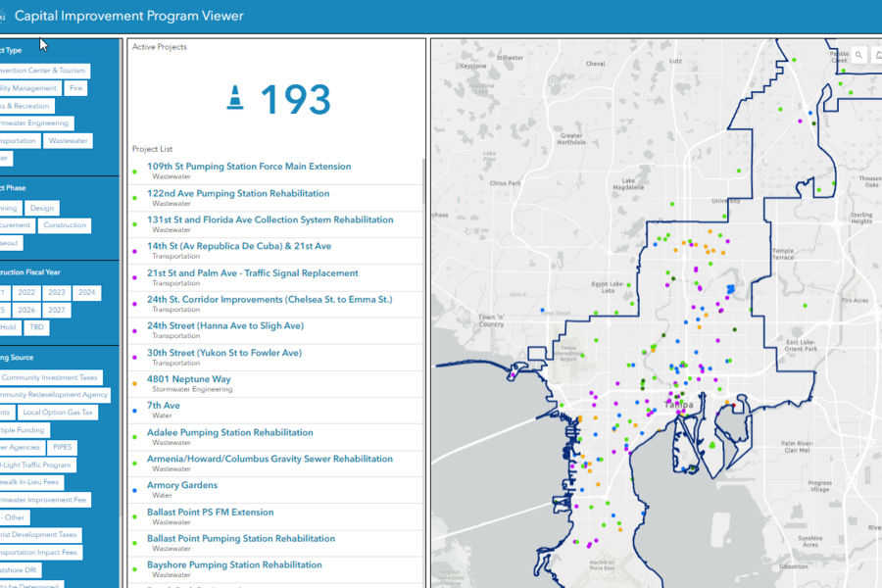Open 109th St Pumping Station Force Main Extension

(x=249, y=167)
